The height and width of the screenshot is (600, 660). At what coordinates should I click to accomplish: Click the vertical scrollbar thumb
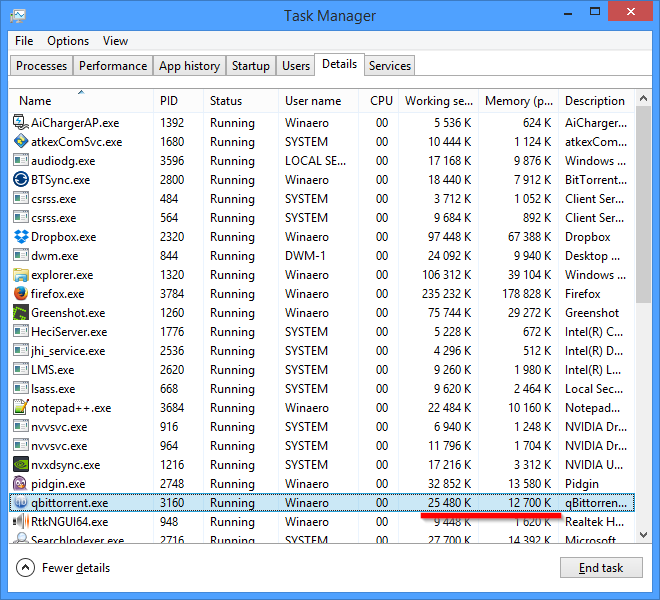click(643, 205)
